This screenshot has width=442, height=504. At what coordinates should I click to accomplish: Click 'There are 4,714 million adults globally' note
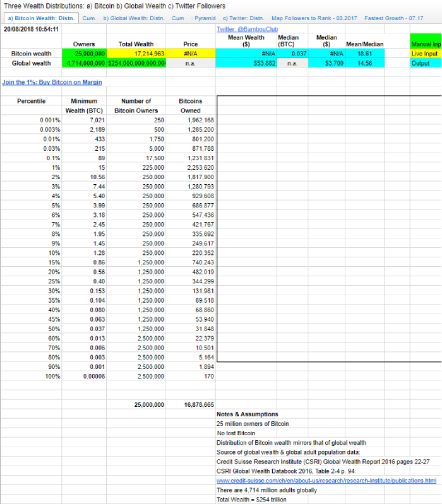[266, 490]
